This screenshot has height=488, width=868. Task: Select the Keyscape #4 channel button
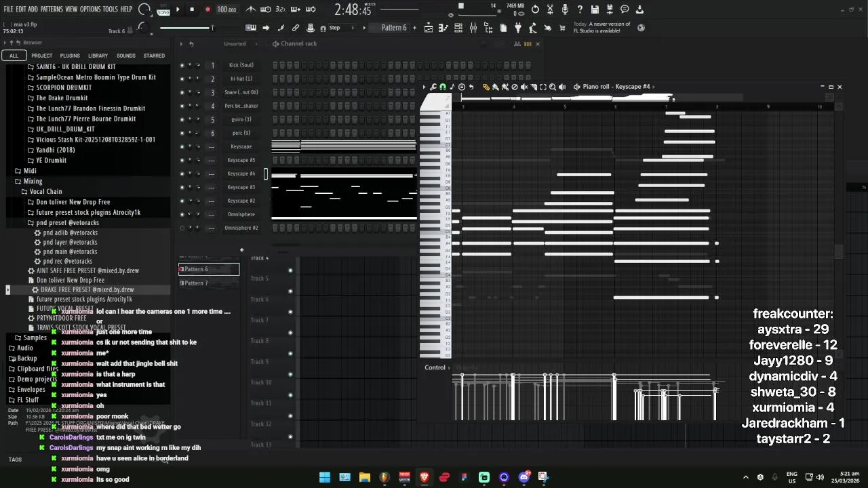coord(241,174)
